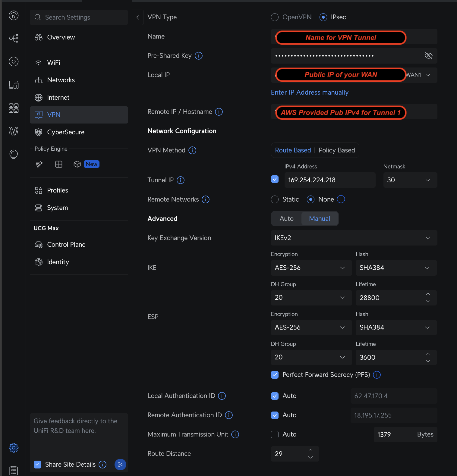Open the policy table grid icon
Image resolution: width=457 pixels, height=476 pixels.
click(x=59, y=164)
